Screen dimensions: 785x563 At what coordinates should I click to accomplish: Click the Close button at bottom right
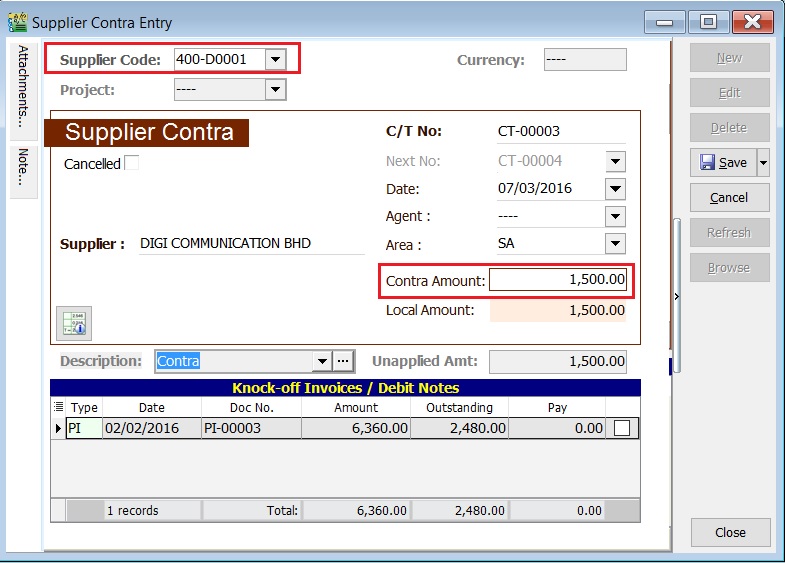point(730,532)
